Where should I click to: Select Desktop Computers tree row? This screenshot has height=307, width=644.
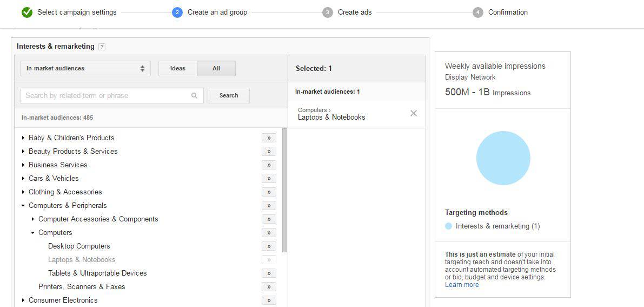coord(79,246)
